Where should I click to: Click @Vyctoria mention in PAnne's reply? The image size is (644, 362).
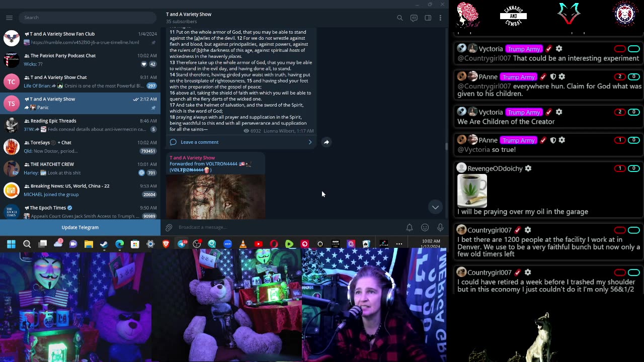click(x=473, y=149)
